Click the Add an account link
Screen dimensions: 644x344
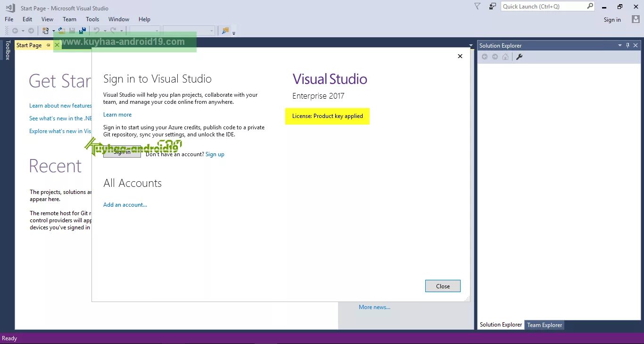pos(125,205)
